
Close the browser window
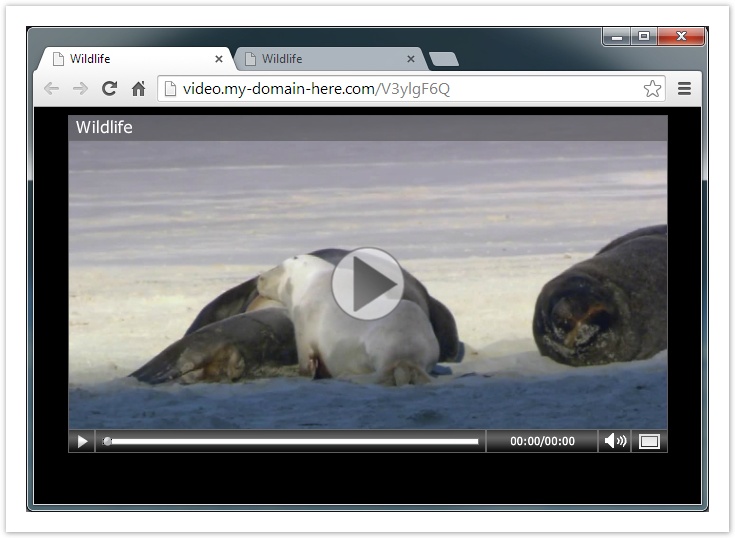pyautogui.click(x=681, y=37)
